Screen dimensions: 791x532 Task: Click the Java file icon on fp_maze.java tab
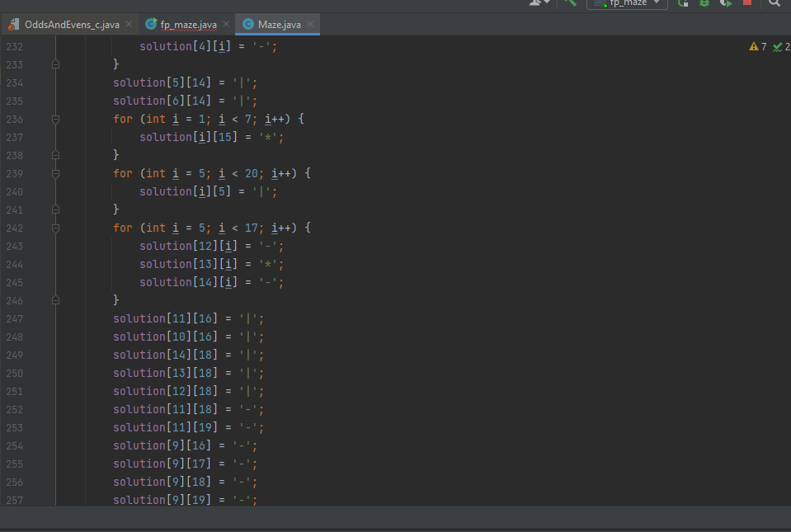(x=150, y=24)
